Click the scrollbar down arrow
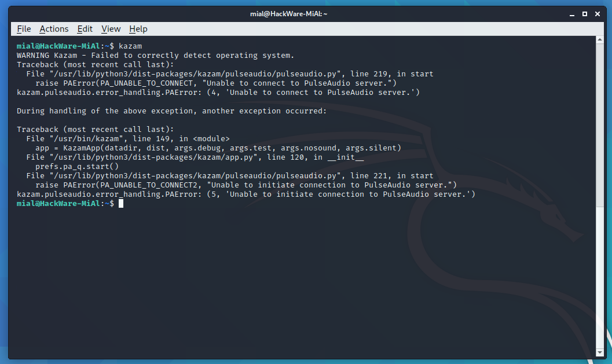The image size is (612, 364). click(x=599, y=352)
